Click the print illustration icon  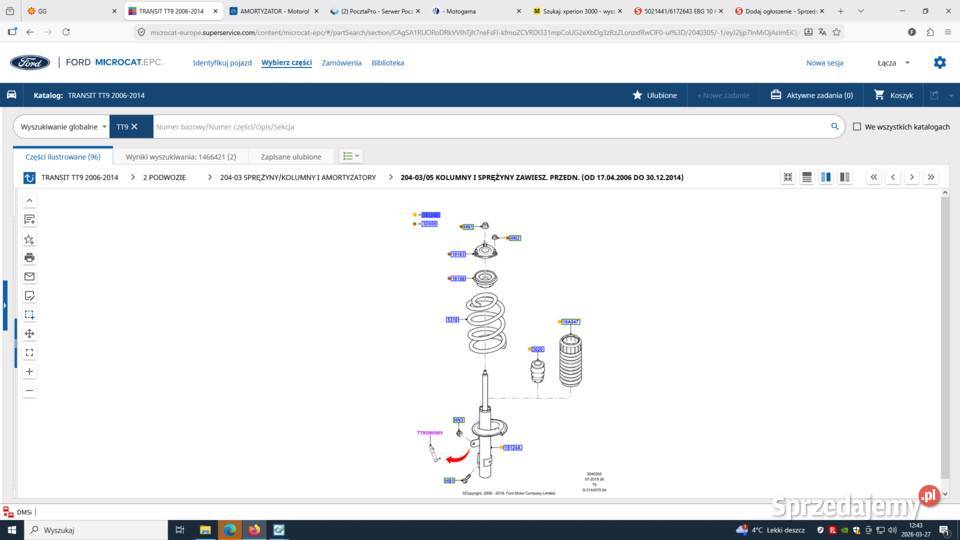(29, 257)
